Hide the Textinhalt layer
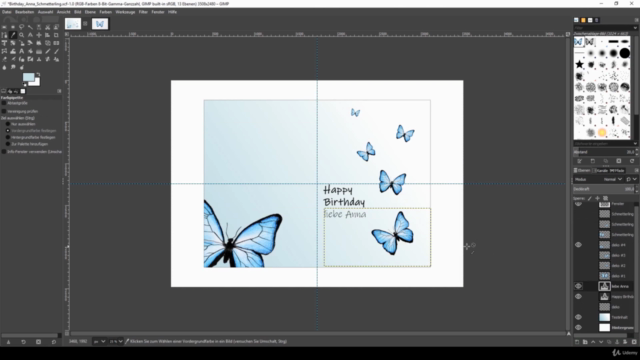The width and height of the screenshot is (640, 360). [578, 317]
